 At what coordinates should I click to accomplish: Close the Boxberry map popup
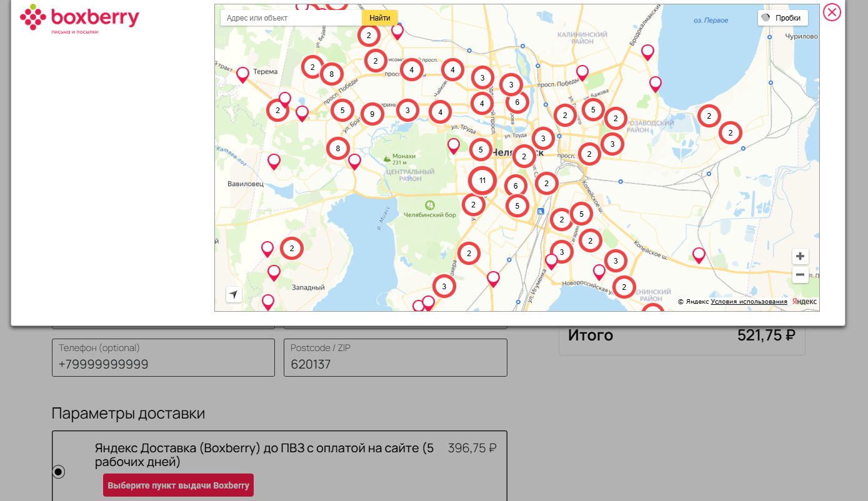click(832, 12)
